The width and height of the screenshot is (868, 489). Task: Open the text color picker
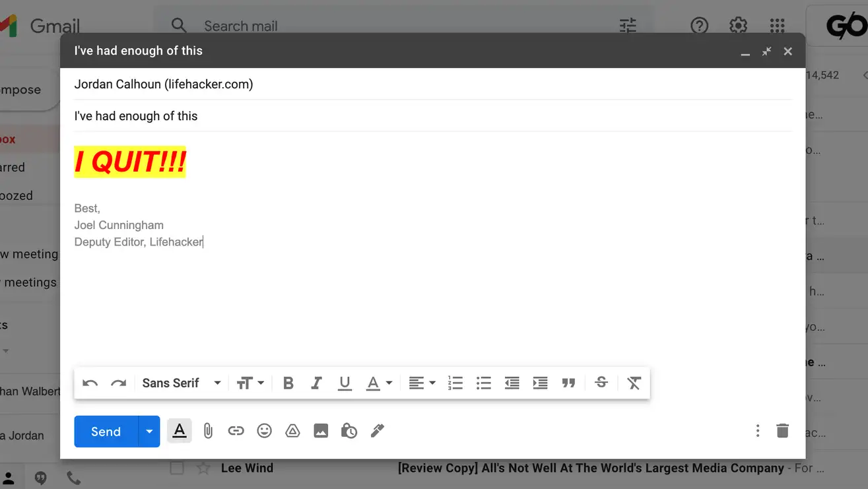pyautogui.click(x=379, y=383)
